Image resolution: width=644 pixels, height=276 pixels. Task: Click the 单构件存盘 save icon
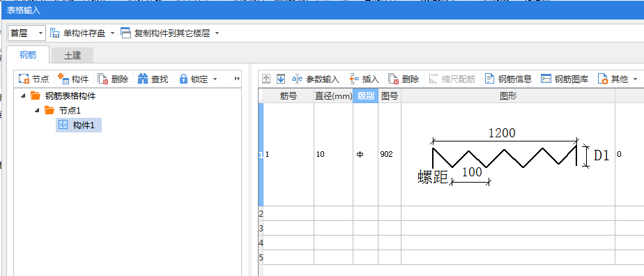click(54, 33)
